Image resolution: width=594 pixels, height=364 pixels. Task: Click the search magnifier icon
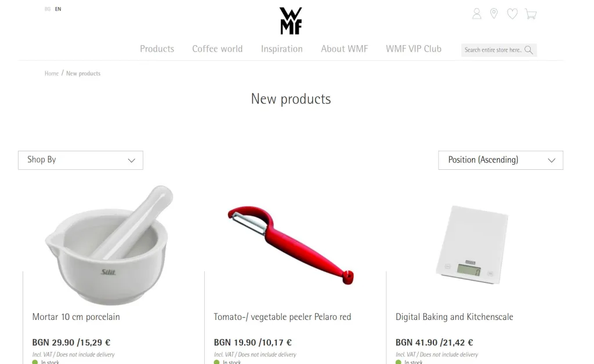pyautogui.click(x=529, y=50)
